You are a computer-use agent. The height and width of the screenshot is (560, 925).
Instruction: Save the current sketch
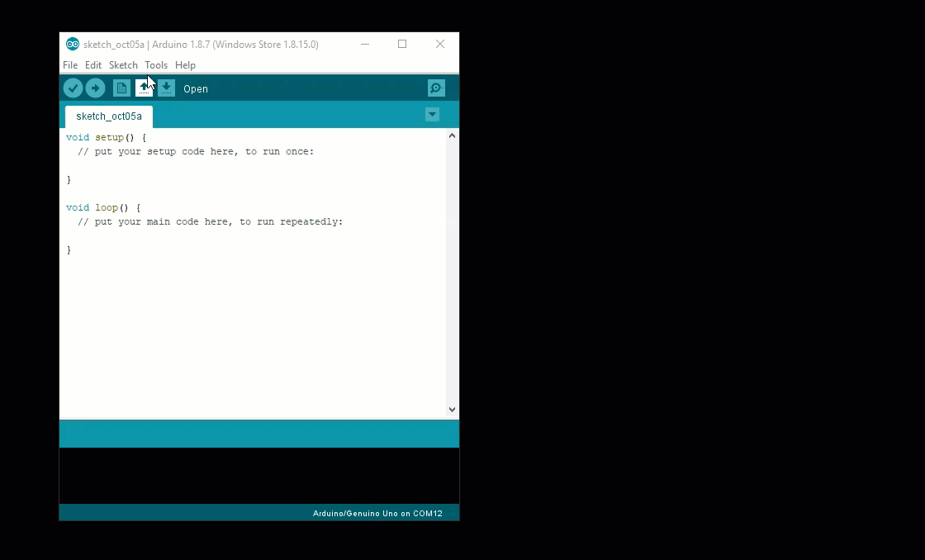167,88
